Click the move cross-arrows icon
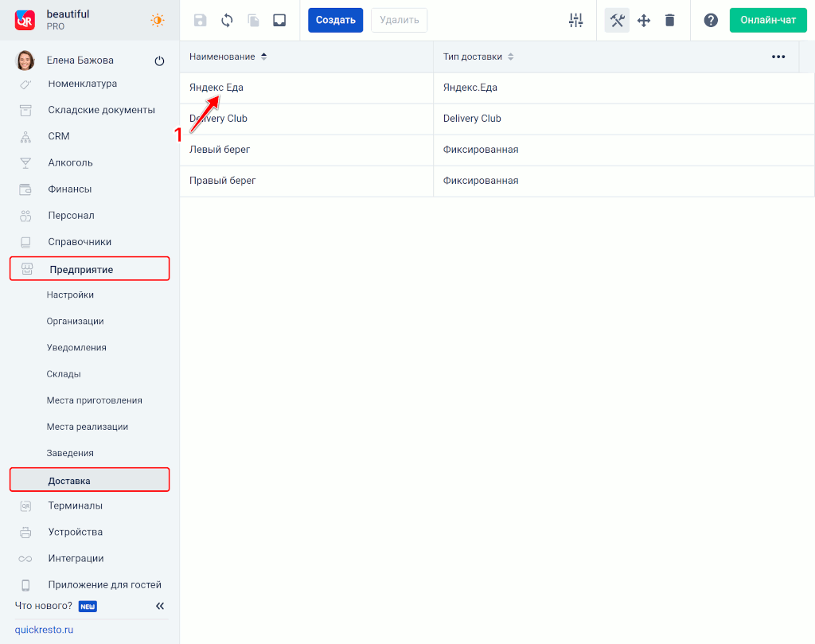The width and height of the screenshot is (815, 644). click(644, 20)
